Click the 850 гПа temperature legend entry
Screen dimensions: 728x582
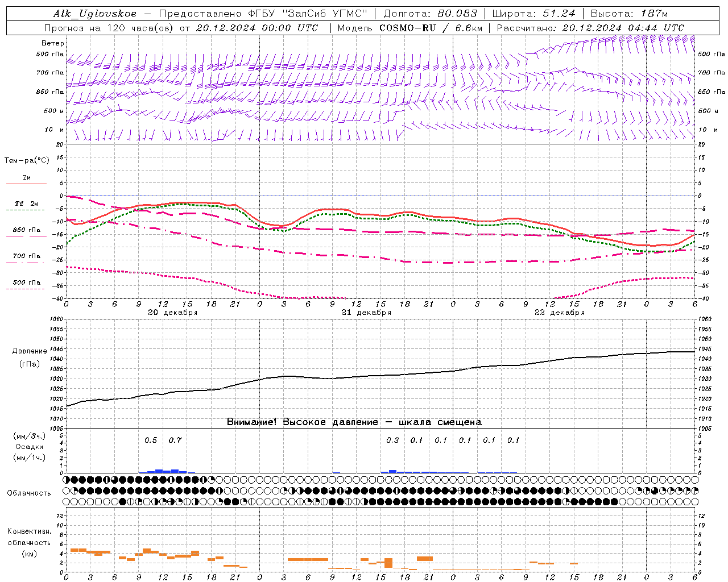(x=27, y=230)
